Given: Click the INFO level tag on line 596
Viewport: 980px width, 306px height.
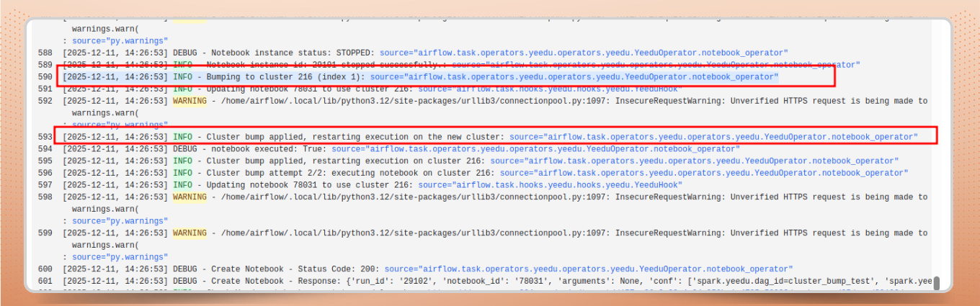Looking at the screenshot, I should point(182,173).
